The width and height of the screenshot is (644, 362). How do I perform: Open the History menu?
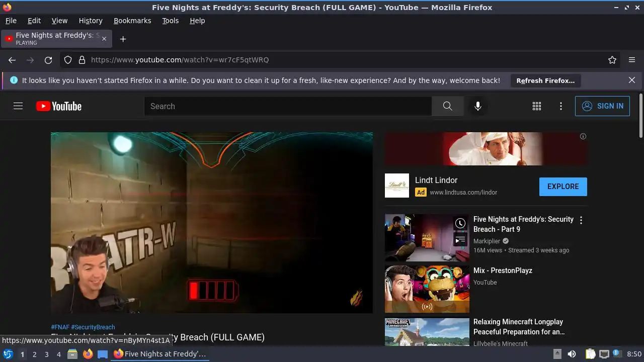point(91,21)
